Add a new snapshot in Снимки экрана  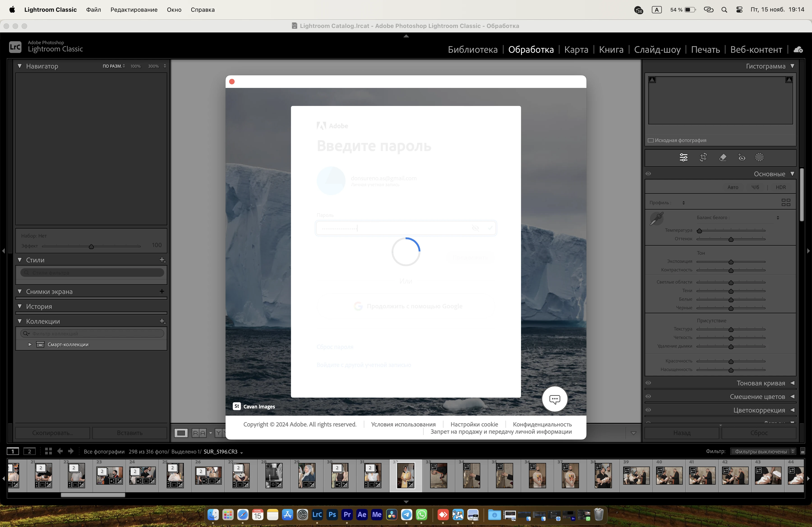162,291
